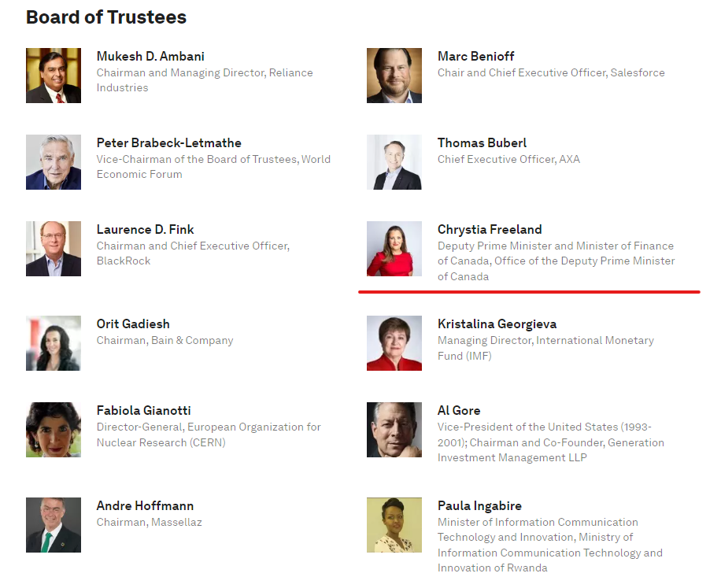Click the thumbnail next to Thomas Buberl
The height and width of the screenshot is (588, 721).
[x=394, y=162]
